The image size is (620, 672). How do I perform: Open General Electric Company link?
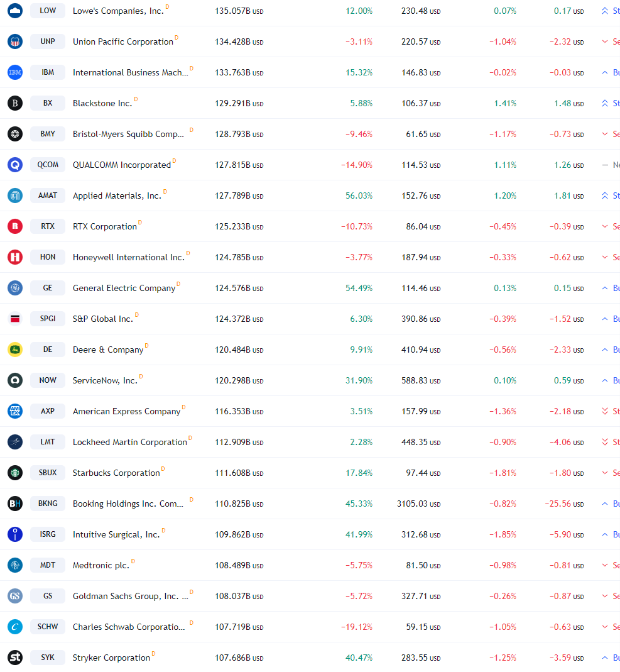pyautogui.click(x=124, y=288)
